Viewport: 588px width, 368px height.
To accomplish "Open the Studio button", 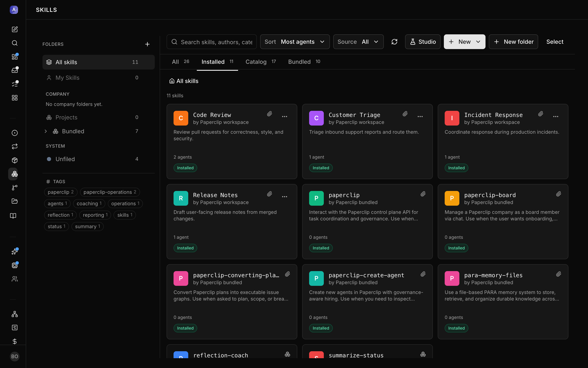I will pos(423,42).
